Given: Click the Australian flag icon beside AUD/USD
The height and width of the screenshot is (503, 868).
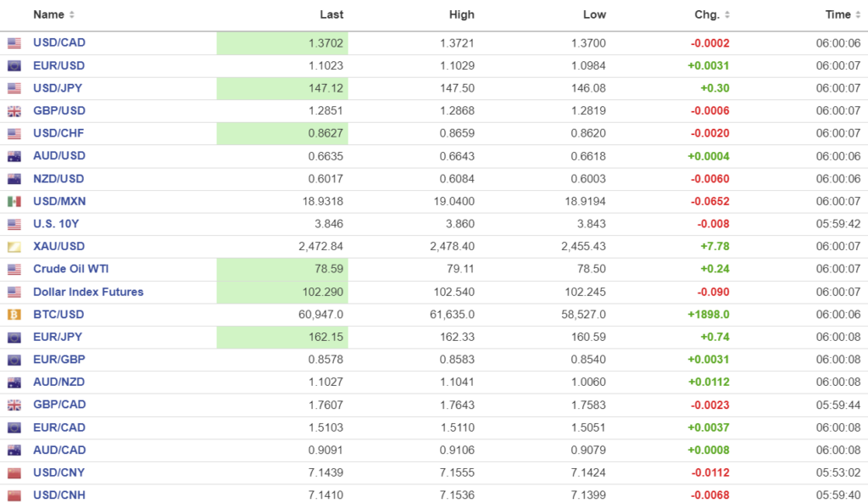Looking at the screenshot, I should point(14,156).
